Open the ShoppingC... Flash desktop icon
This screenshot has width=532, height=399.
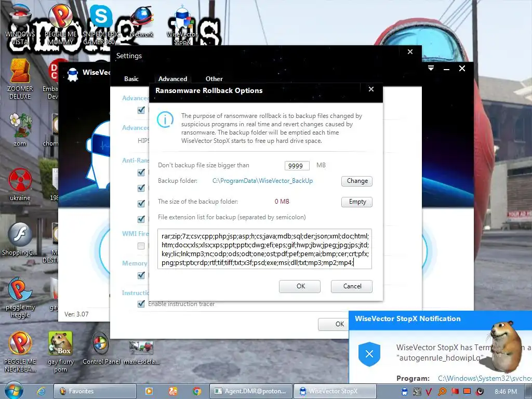[x=20, y=239]
